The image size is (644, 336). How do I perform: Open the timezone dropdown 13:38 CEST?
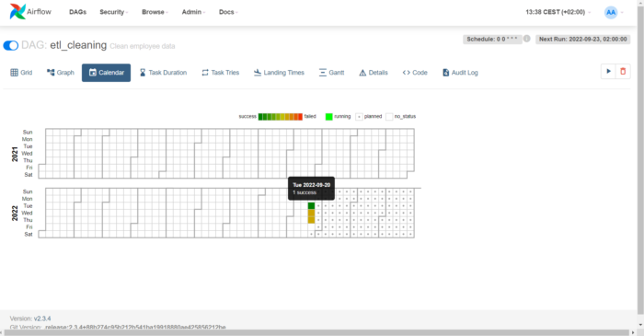(558, 12)
